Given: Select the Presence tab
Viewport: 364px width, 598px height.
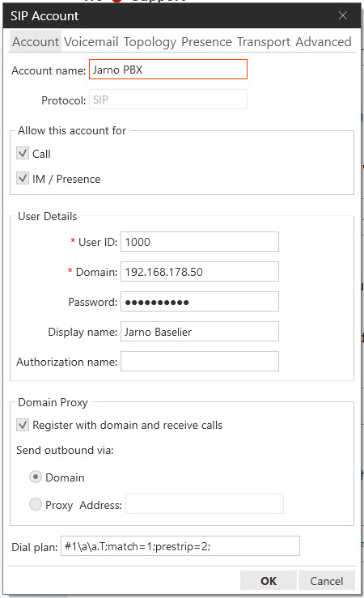Looking at the screenshot, I should (206, 41).
